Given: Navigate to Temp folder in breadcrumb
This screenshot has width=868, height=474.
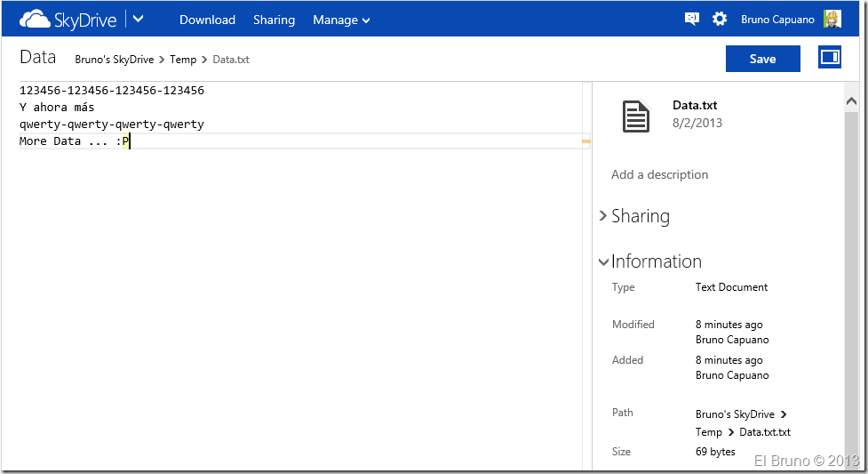Looking at the screenshot, I should pos(183,60).
